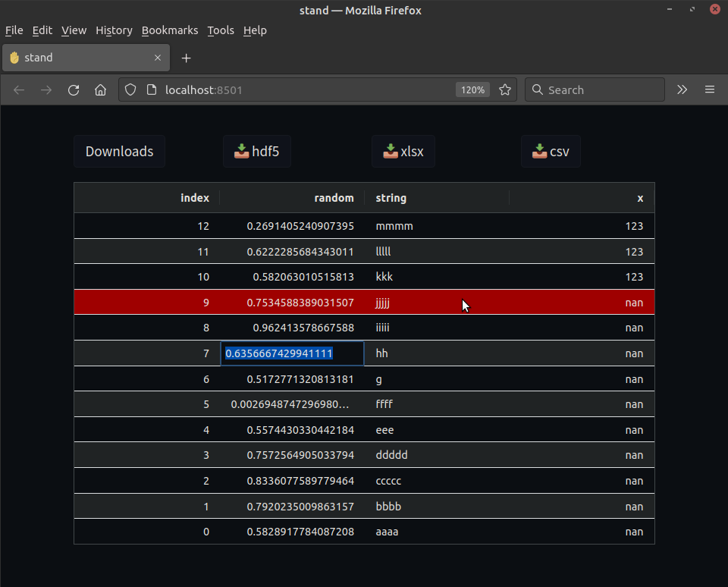Click string cell g

point(437,379)
